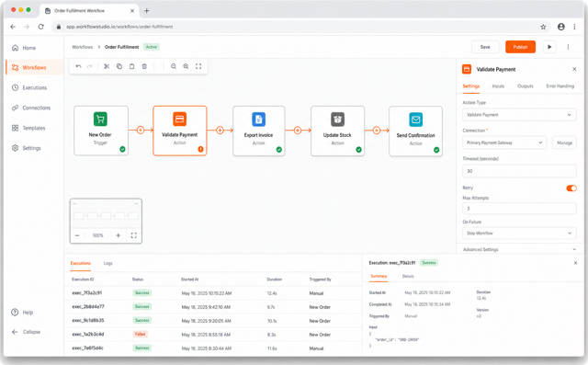Click the Publish button

(521, 47)
